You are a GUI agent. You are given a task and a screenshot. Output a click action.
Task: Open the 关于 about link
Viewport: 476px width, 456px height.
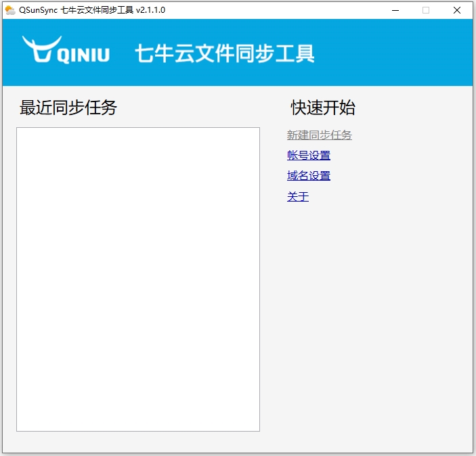point(298,197)
